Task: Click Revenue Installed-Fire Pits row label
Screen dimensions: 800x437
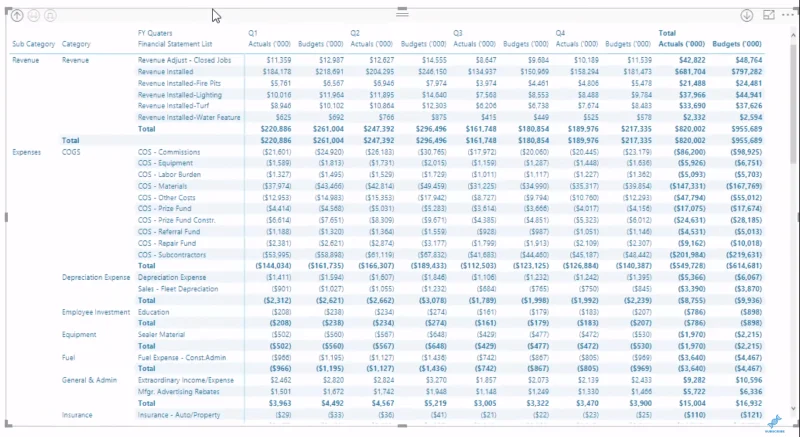Action: (x=179, y=83)
